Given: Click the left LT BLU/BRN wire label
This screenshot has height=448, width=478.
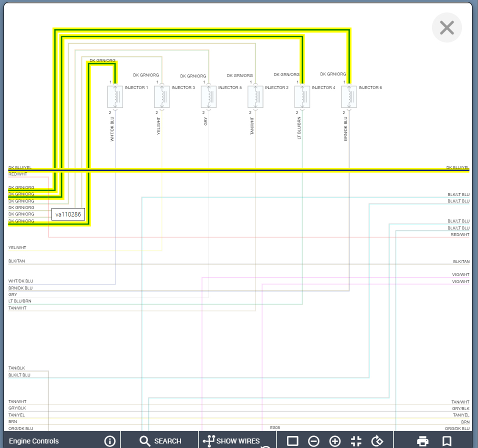Looking at the screenshot, I should point(20,301).
